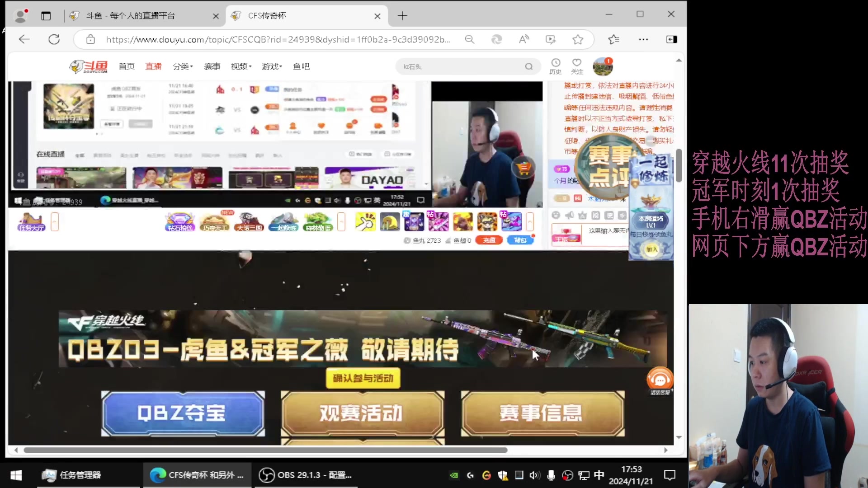The image size is (868, 488).
Task: Add page to favorites star icon
Action: tap(578, 39)
